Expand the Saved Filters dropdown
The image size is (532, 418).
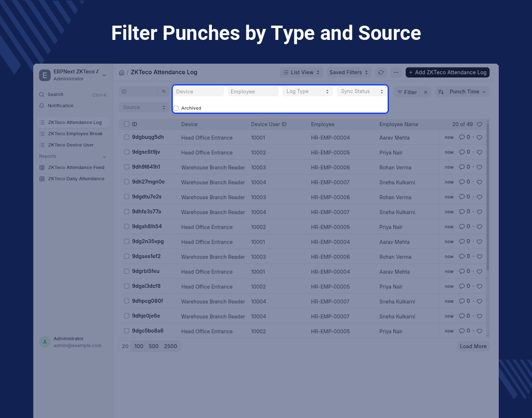pyautogui.click(x=349, y=72)
